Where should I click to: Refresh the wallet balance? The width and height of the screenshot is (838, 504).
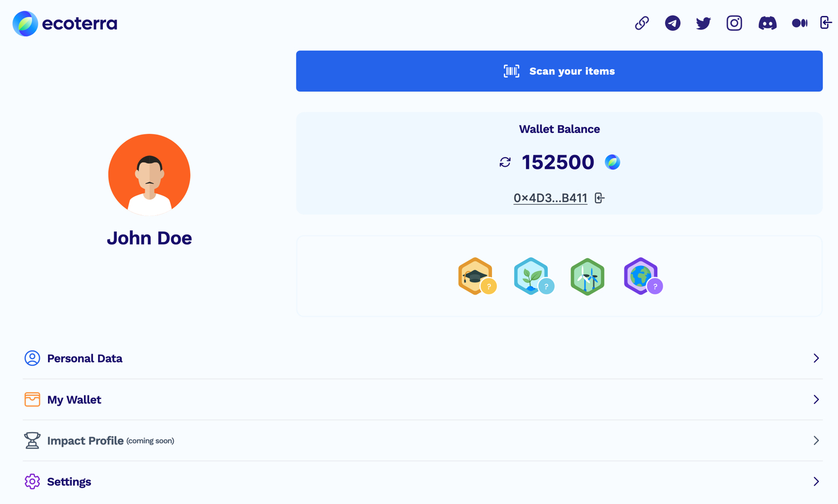click(505, 162)
